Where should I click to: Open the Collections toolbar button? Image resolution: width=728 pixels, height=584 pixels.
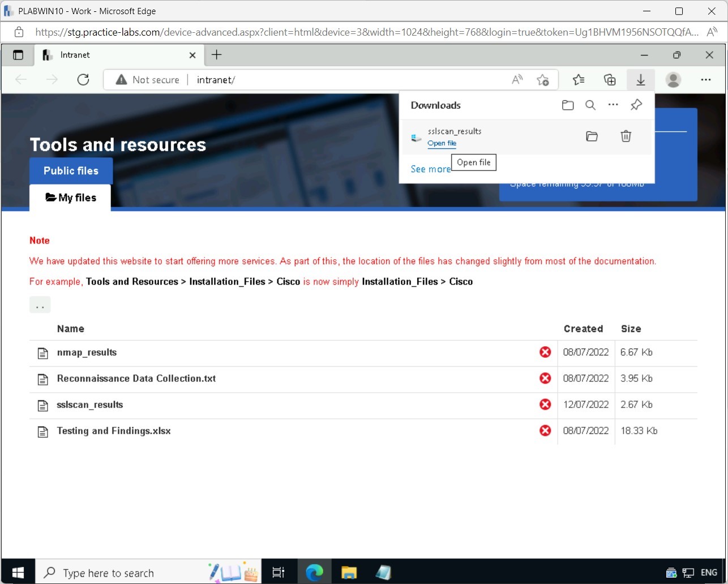[x=610, y=80]
